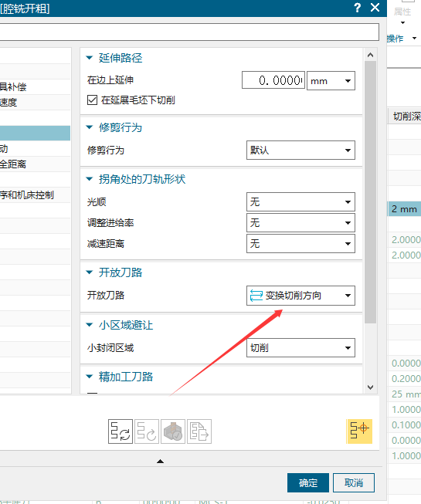The height and width of the screenshot is (504, 421).
Task: Collapse the 开放刀路 section header
Action: point(90,272)
